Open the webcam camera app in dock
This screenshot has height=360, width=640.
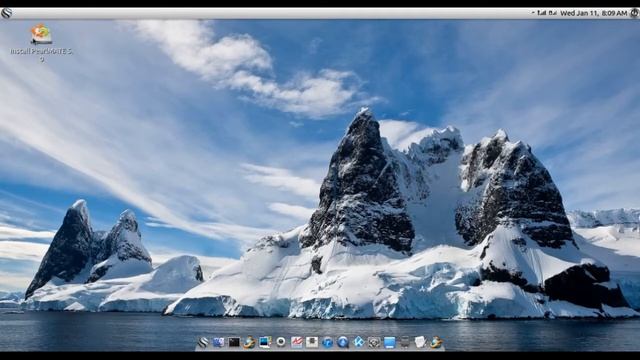[280, 342]
